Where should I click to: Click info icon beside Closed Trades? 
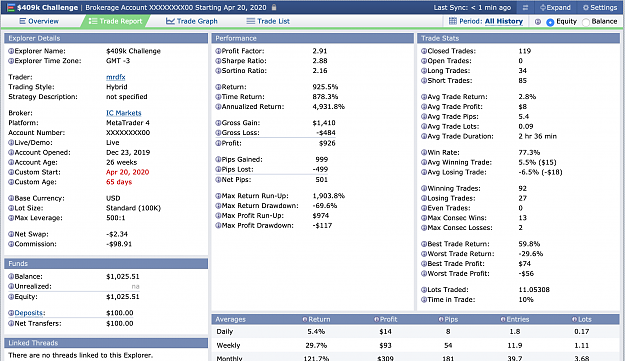(x=424, y=51)
